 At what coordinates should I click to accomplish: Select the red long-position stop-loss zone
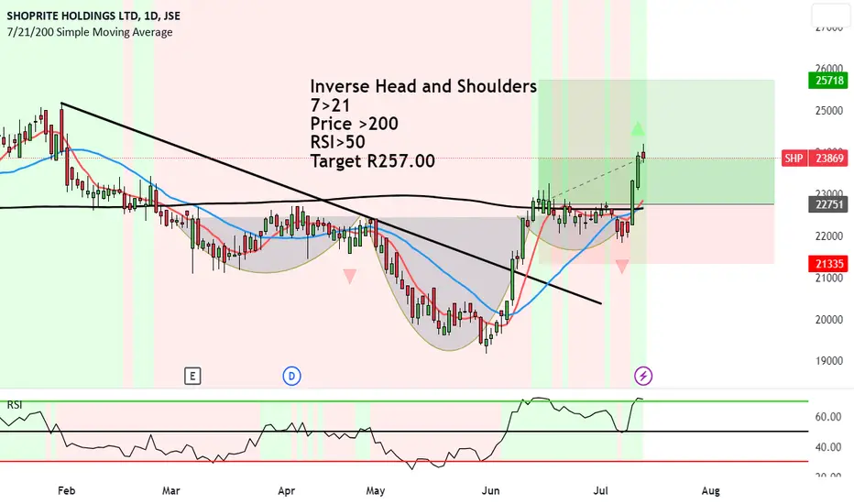tap(656, 235)
